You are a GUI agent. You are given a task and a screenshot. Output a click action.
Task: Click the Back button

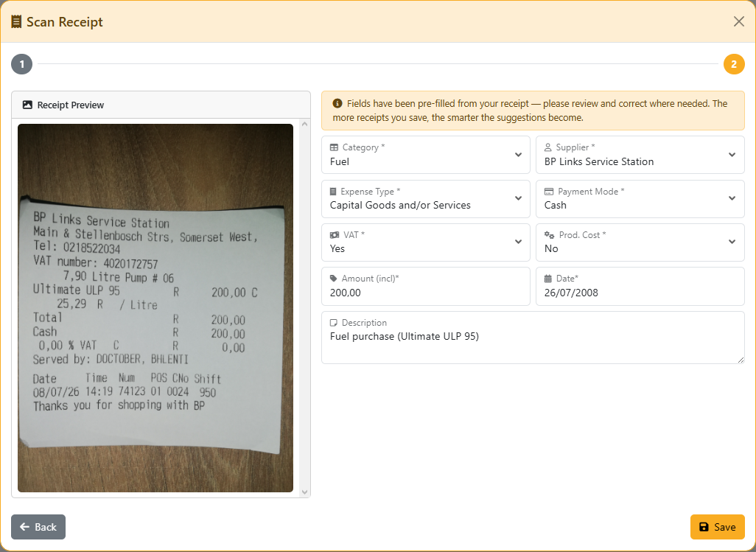38,527
